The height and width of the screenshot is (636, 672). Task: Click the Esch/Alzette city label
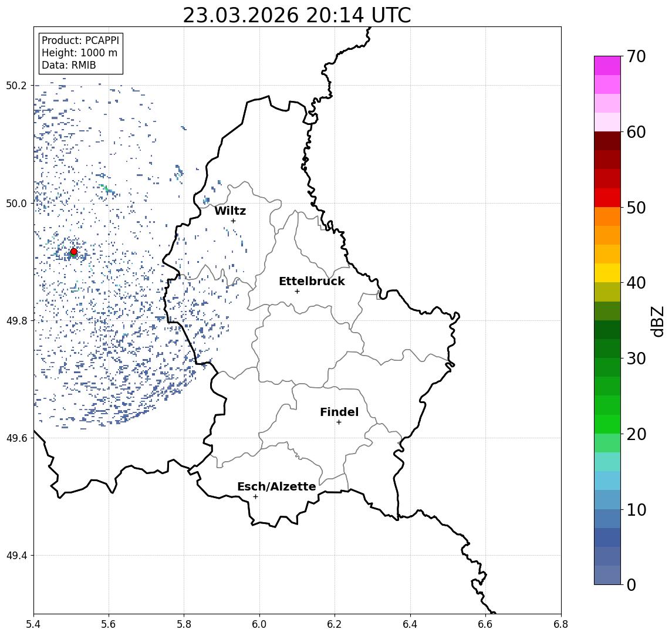(x=276, y=486)
